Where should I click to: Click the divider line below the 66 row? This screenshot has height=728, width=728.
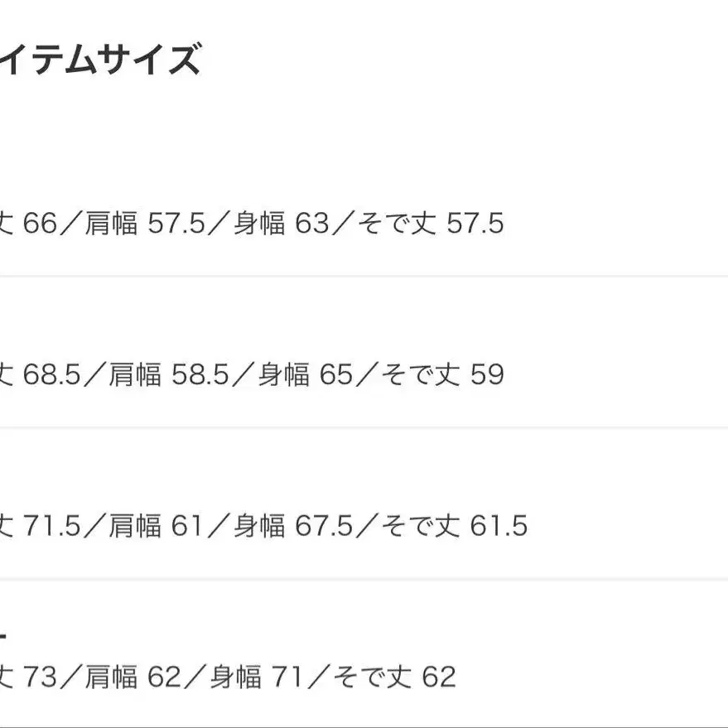coord(364,276)
